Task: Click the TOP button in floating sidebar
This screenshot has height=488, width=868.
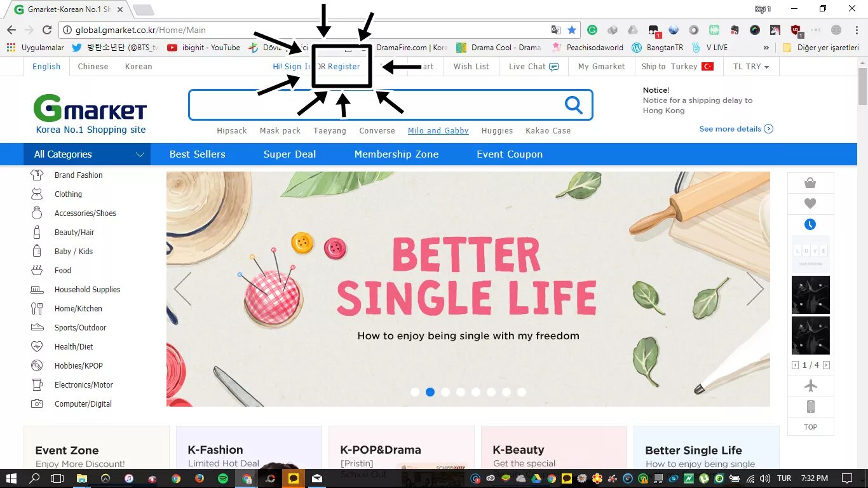Action: [810, 427]
